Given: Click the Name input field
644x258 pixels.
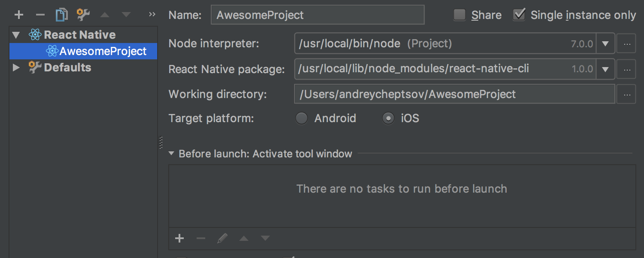Looking at the screenshot, I should [x=318, y=15].
